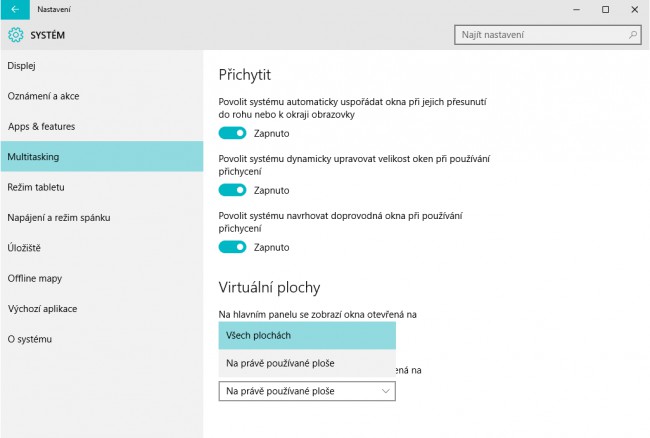Select Režim tabletu in sidebar
This screenshot has height=438, width=650.
pyautogui.click(x=36, y=187)
